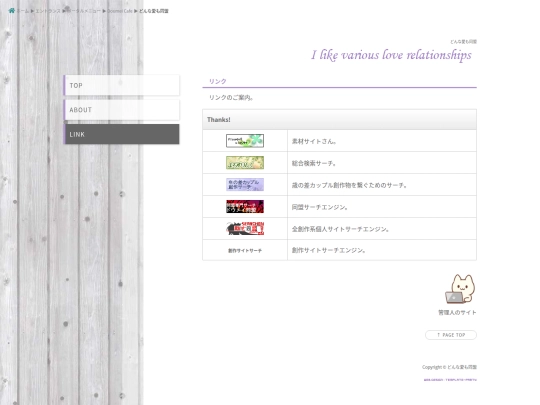The height and width of the screenshot is (405, 540).
Task: Click the 'リンク' section heading
Action: (x=218, y=81)
